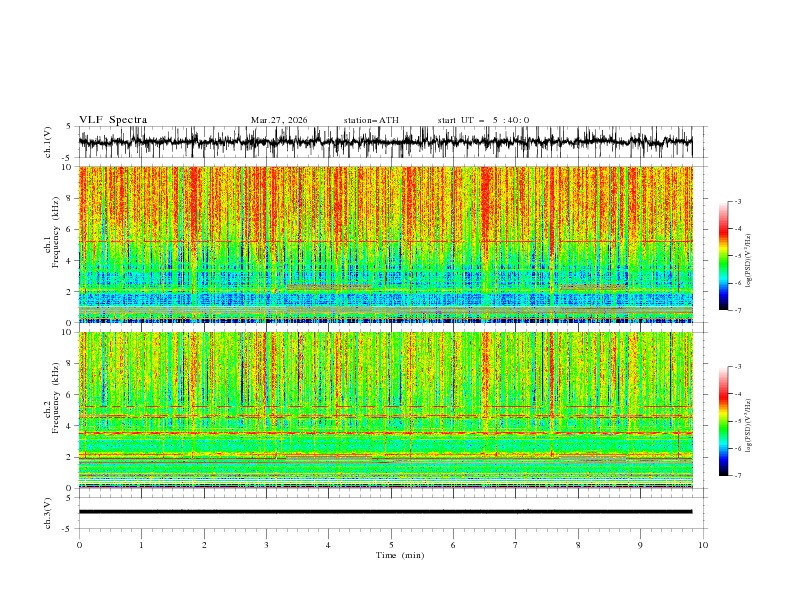The height and width of the screenshot is (612, 792).
Task: Click the "-7" label on ch.1 color bar
Action: [738, 311]
